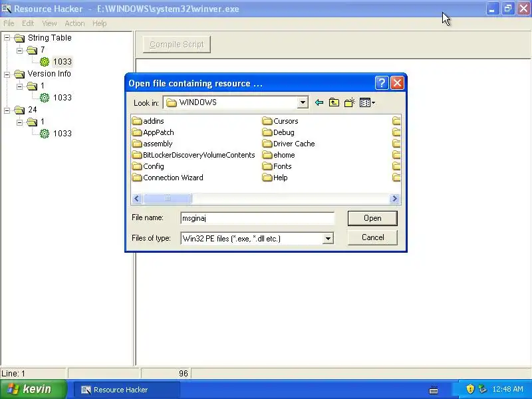Click the file list scroll-right arrow
Image resolution: width=532 pixels, height=399 pixels.
[x=394, y=198]
